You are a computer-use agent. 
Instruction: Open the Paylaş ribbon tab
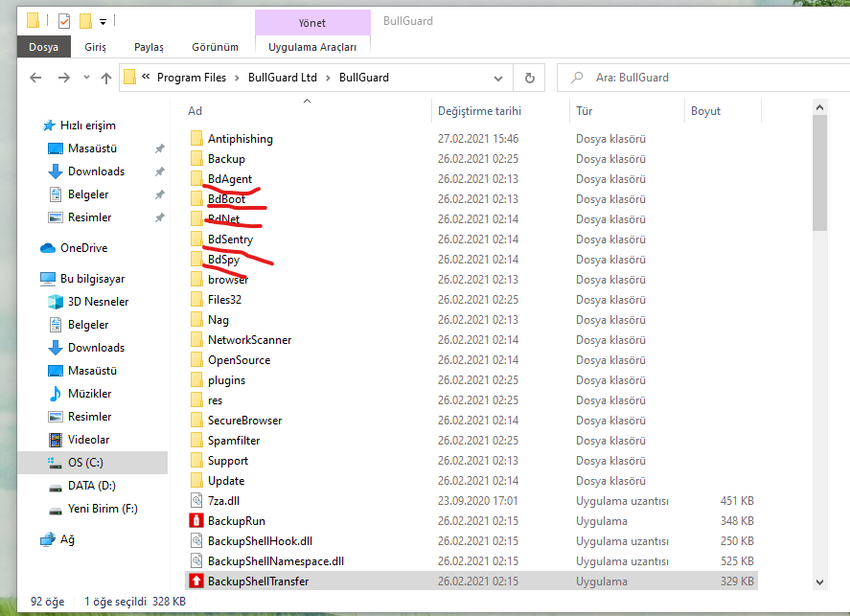[149, 47]
